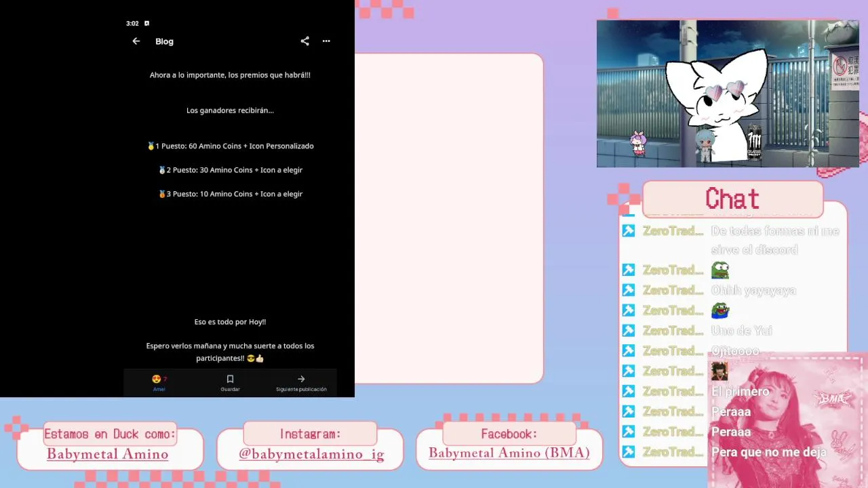Click the "3 Puesto: 10 Amino Coins" line
Image resolution: width=868 pixels, height=488 pixels.
point(230,194)
